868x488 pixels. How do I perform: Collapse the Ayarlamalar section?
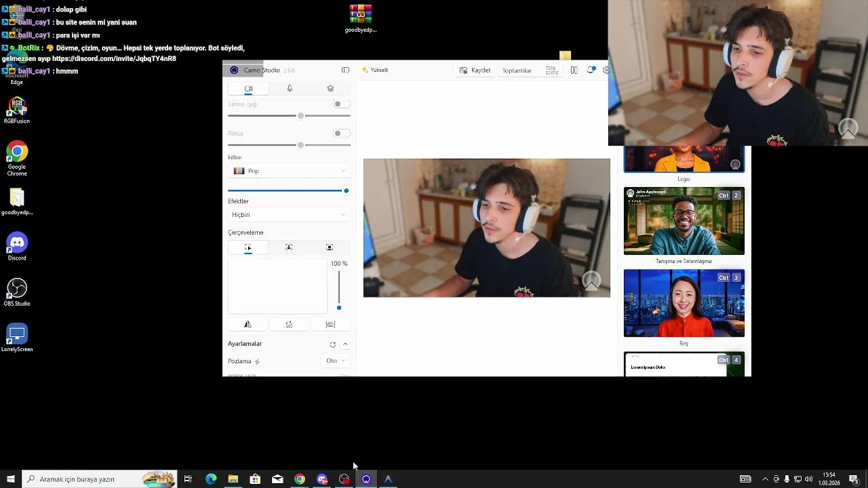click(345, 344)
